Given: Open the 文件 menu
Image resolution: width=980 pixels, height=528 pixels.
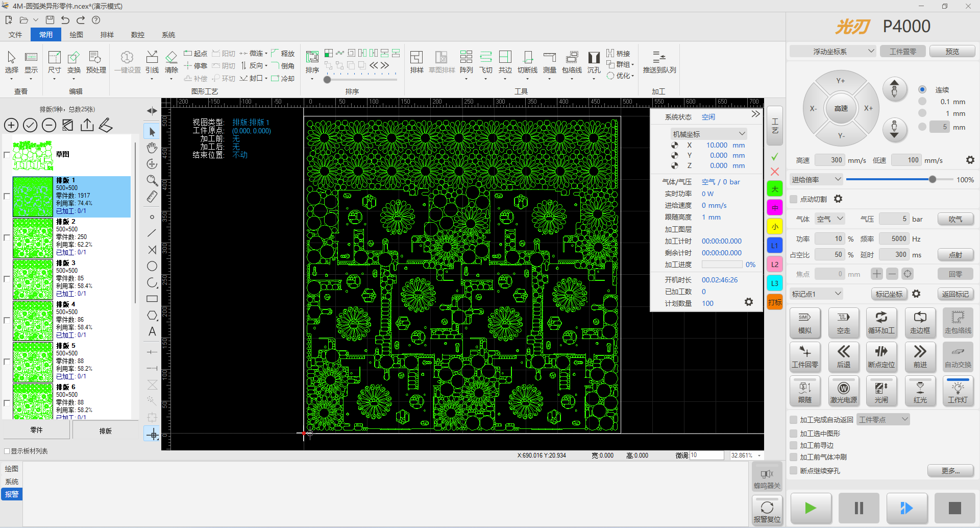Looking at the screenshot, I should tap(15, 35).
